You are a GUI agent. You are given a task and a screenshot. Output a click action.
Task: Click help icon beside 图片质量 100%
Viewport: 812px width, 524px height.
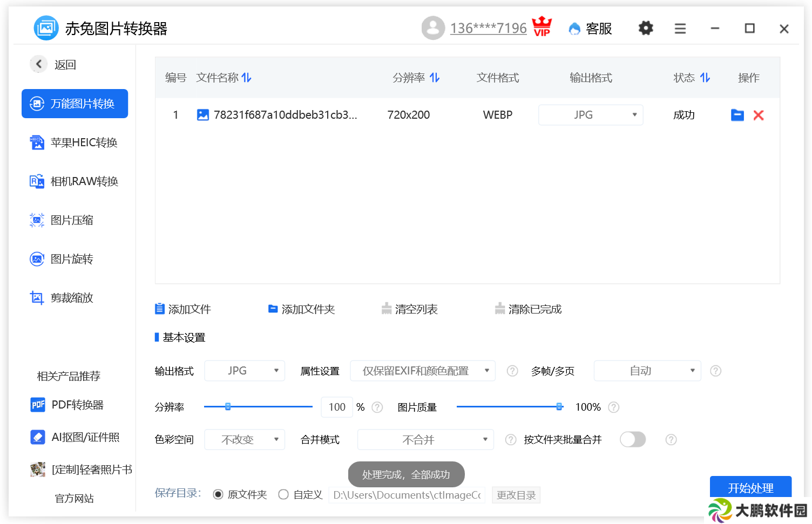tap(614, 407)
